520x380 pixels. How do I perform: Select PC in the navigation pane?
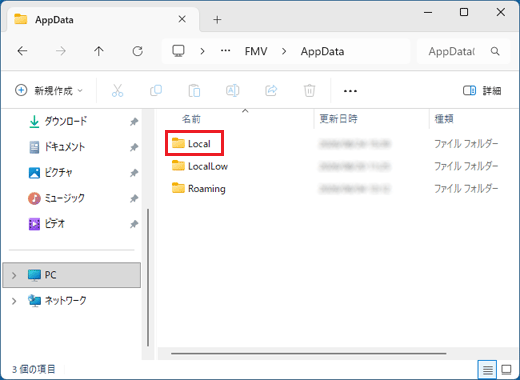(x=72, y=275)
